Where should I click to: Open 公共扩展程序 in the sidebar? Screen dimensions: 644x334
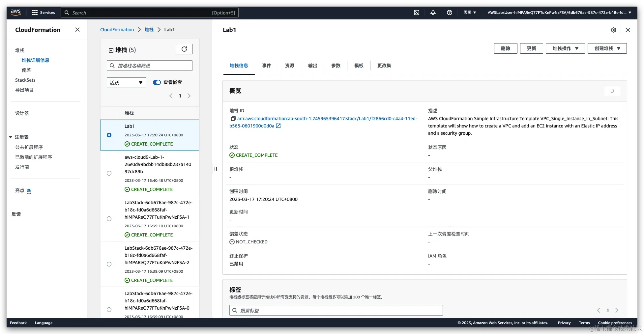click(29, 147)
